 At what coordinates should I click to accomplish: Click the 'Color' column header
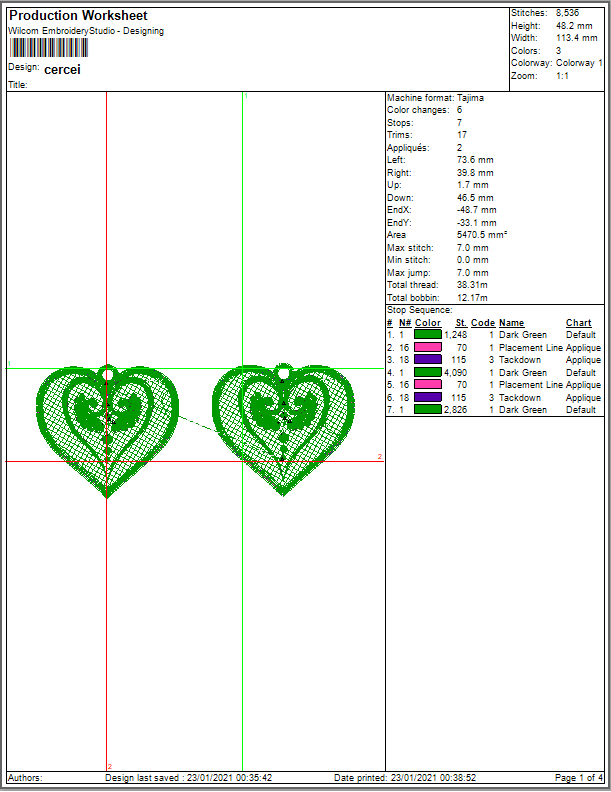[428, 323]
